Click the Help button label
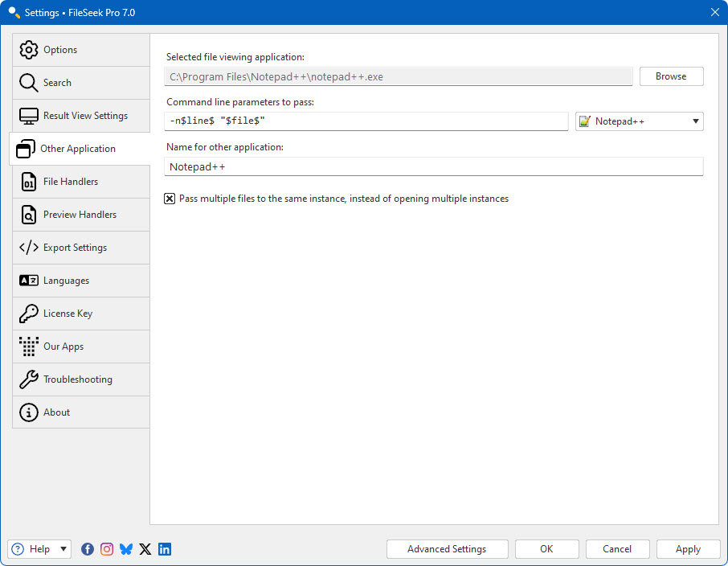728x566 pixels. [39, 549]
